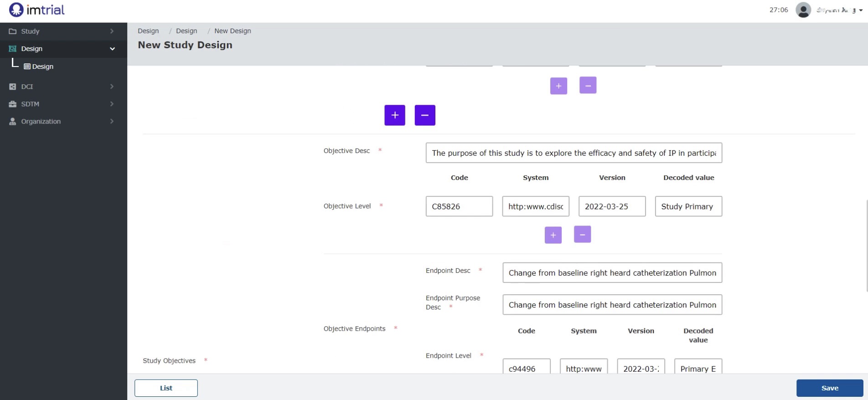Click the SDTM briefcase icon
Image resolution: width=868 pixels, height=400 pixels.
tap(13, 104)
